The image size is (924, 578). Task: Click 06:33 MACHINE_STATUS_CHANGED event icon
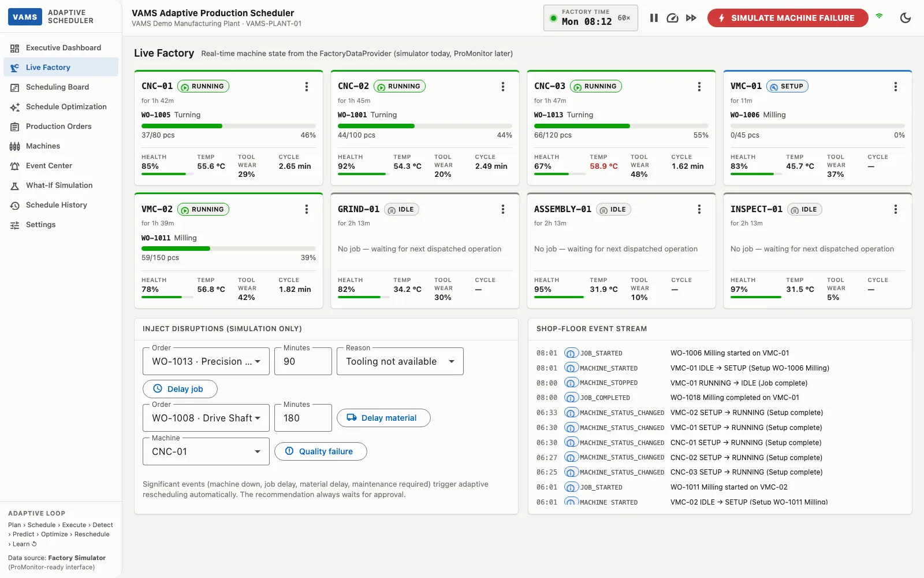[x=571, y=413]
